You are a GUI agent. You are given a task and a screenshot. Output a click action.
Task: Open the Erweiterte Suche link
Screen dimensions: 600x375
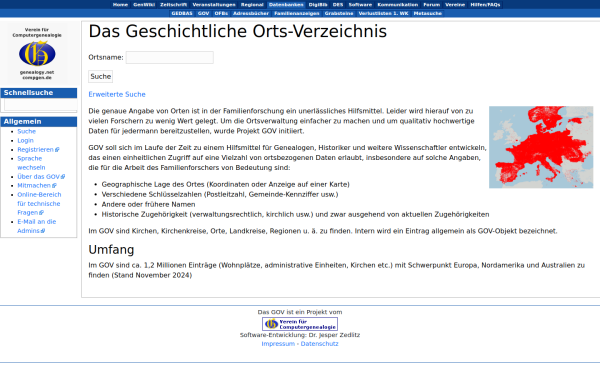click(x=117, y=95)
